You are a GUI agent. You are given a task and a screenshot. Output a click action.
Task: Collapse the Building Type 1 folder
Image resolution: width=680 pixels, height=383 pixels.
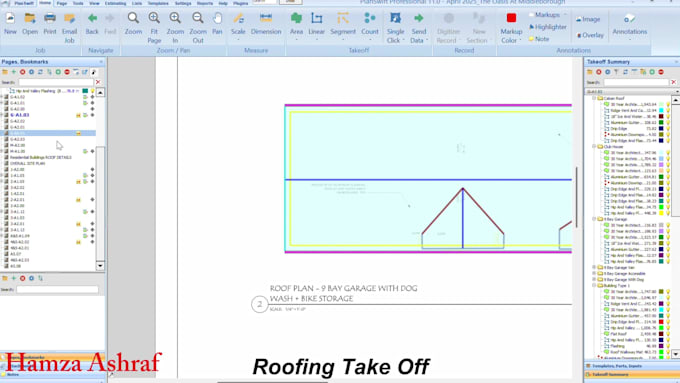594,286
